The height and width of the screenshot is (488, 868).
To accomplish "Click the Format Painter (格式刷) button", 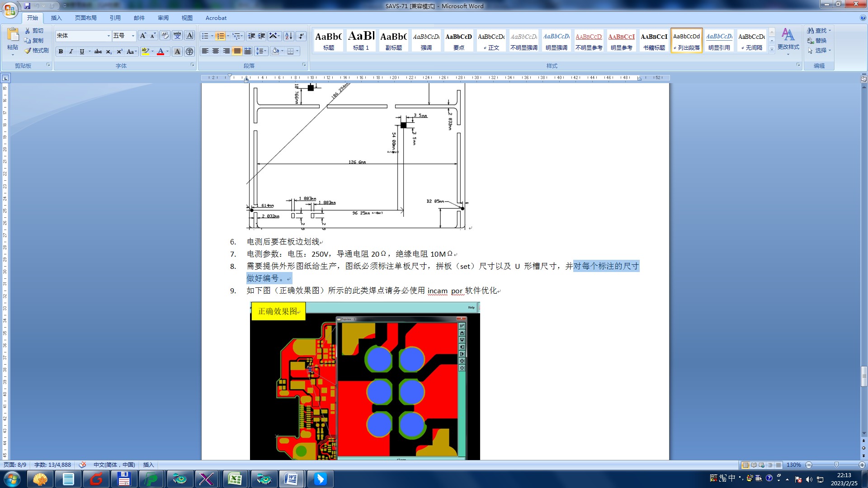I will [37, 51].
